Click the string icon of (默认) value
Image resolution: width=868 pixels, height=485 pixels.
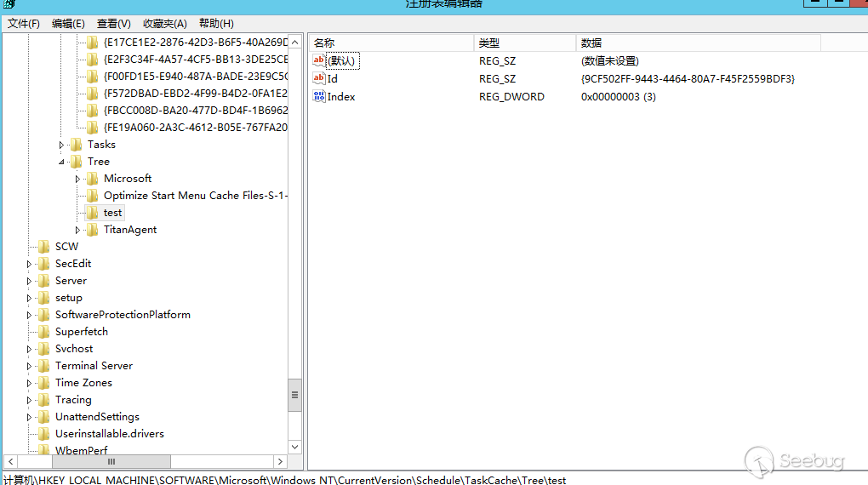(319, 60)
